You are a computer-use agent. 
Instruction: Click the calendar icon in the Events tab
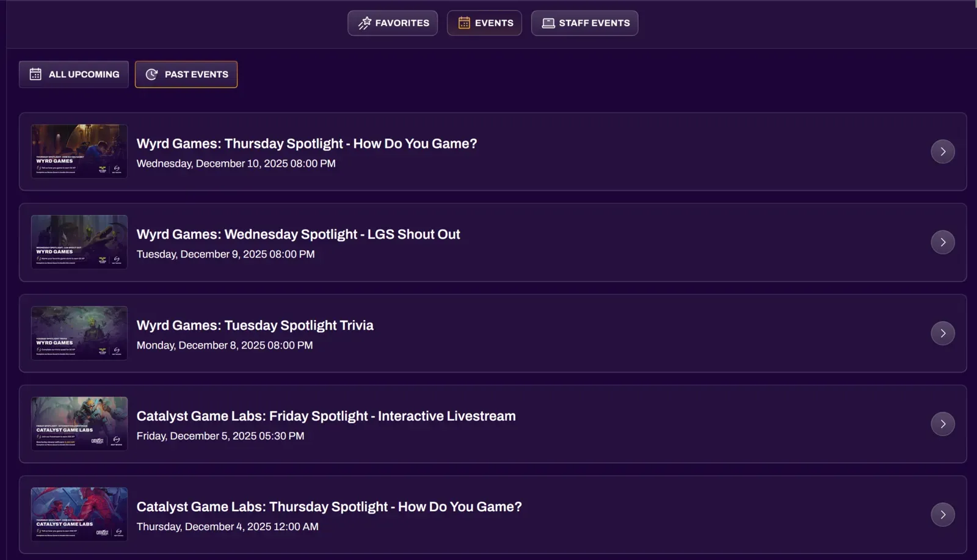tap(464, 23)
